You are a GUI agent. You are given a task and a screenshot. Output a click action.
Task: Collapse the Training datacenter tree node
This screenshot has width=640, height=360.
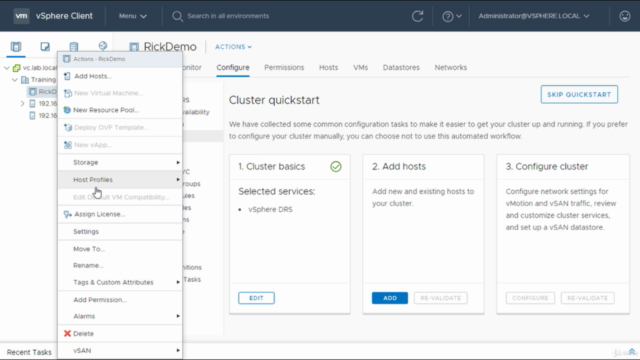[x=15, y=80]
